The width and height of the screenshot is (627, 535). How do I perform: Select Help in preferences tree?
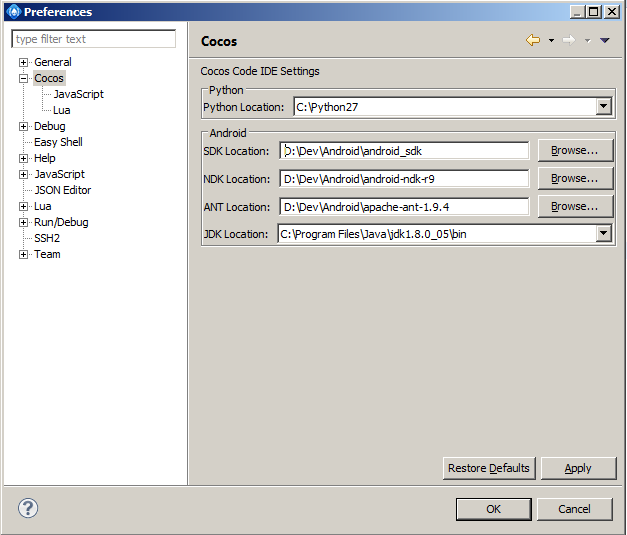[44, 158]
